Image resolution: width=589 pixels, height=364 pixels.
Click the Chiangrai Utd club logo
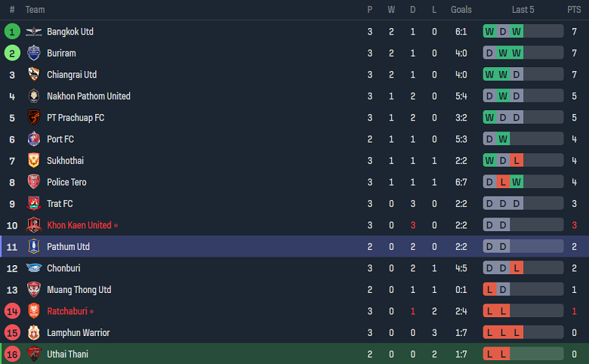33,75
